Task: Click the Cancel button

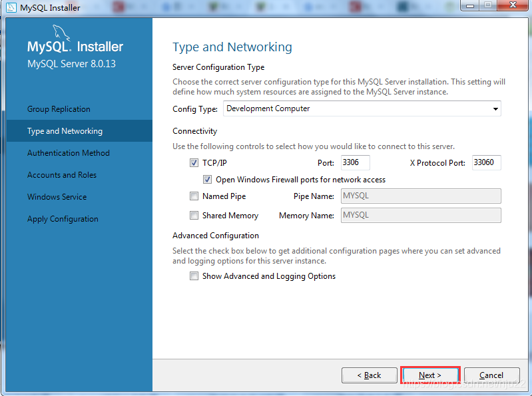Action: click(491, 375)
